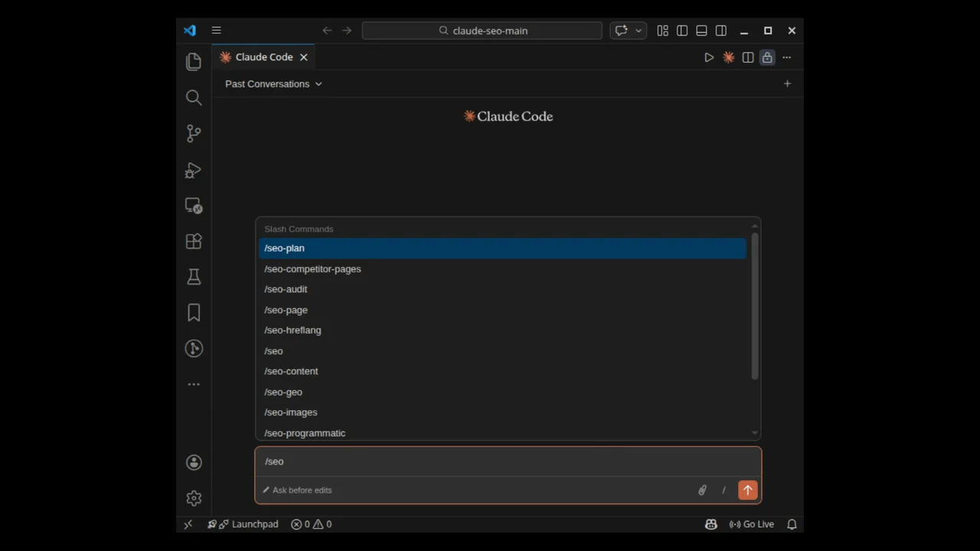Screen dimensions: 980x551
Task: Toggle the secondary side bar layout
Action: coord(721,31)
